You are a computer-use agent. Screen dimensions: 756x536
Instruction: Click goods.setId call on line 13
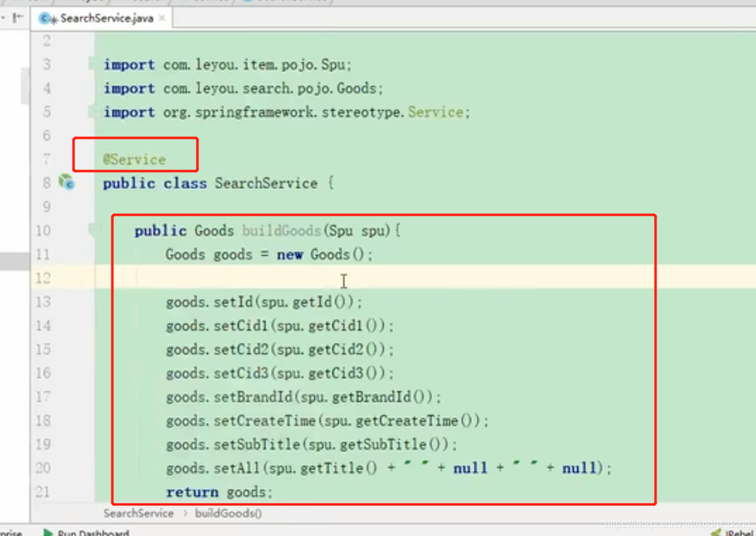[264, 302]
